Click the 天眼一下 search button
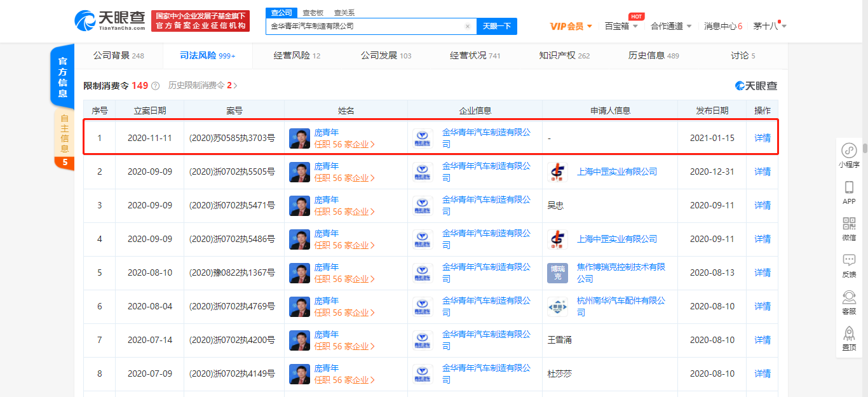 pyautogui.click(x=496, y=26)
